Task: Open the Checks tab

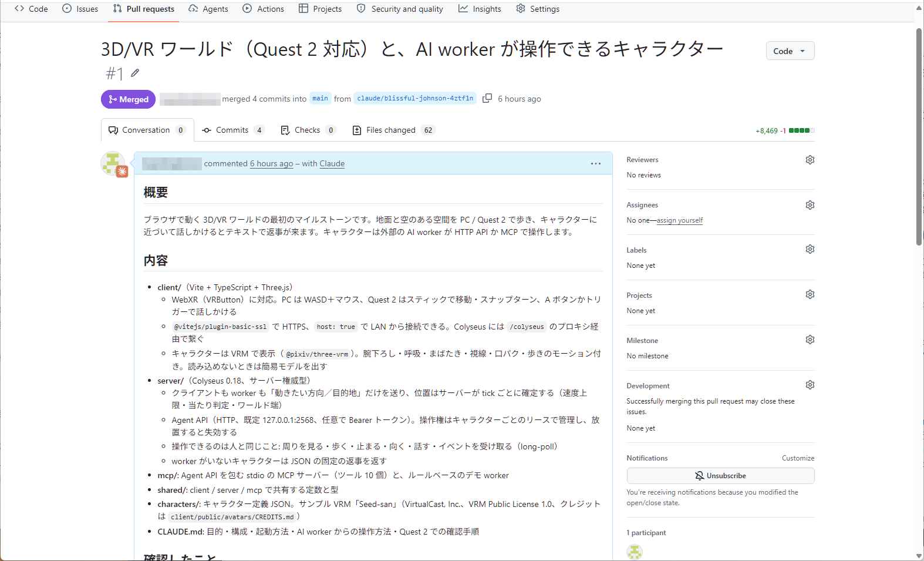Action: coord(308,130)
